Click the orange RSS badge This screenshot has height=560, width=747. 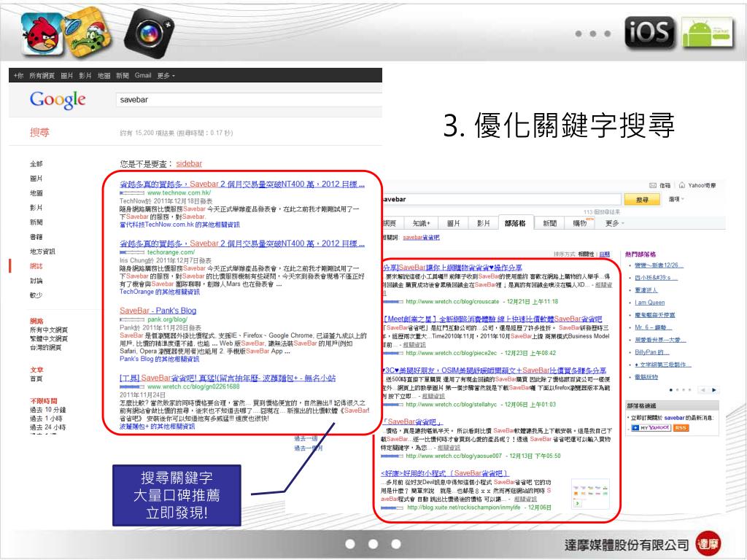(681, 427)
